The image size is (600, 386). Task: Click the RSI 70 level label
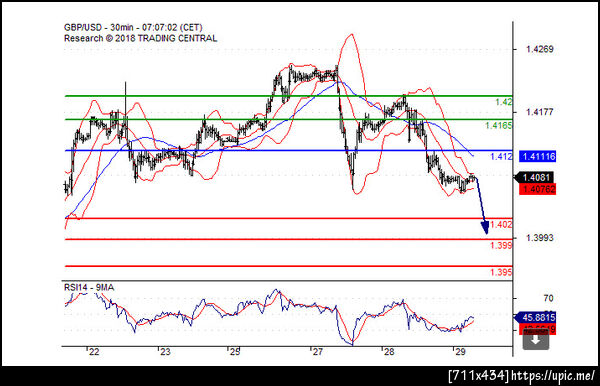548,298
